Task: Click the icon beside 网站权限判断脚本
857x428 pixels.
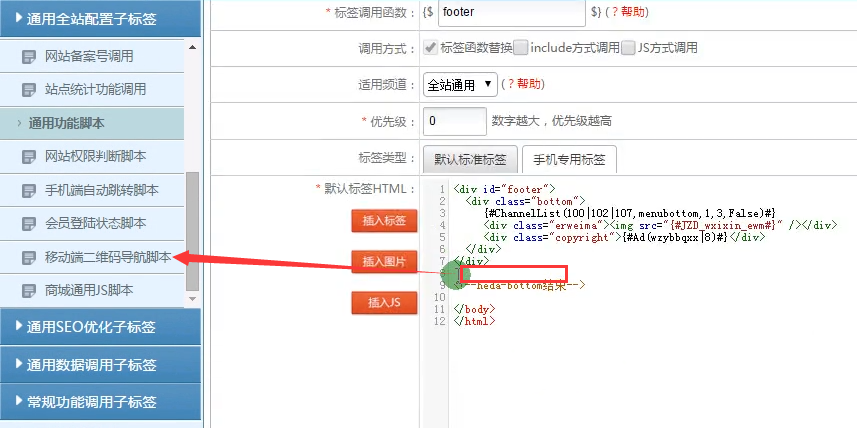Action: coord(29,157)
